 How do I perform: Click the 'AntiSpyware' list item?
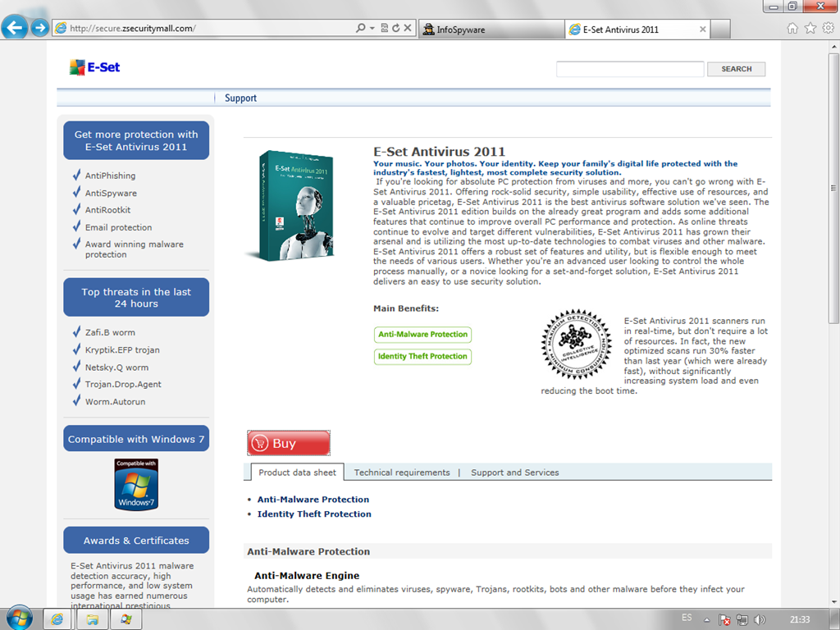pos(111,193)
